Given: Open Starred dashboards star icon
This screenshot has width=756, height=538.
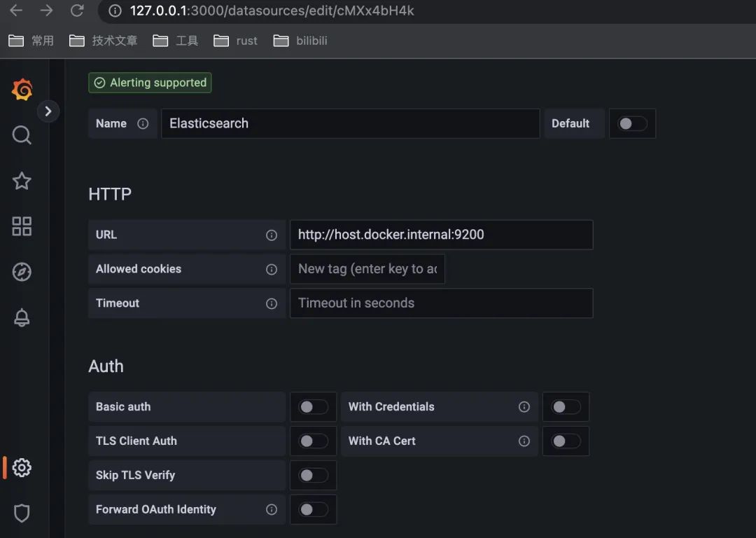Looking at the screenshot, I should click(x=22, y=181).
